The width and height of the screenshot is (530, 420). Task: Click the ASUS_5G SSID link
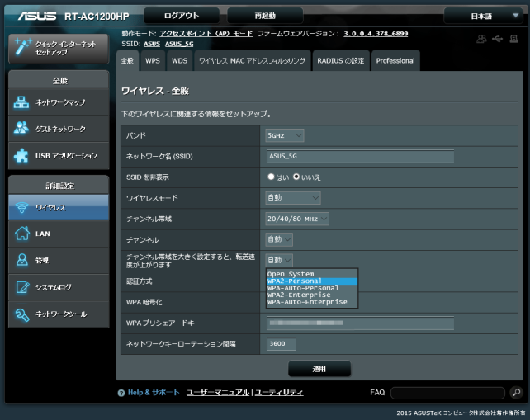[x=179, y=44]
